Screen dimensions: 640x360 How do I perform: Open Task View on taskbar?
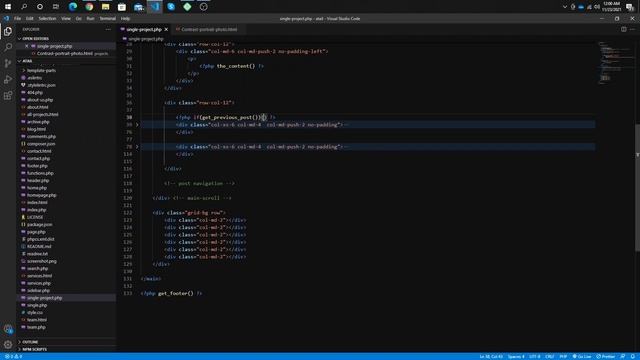[x=56, y=7]
